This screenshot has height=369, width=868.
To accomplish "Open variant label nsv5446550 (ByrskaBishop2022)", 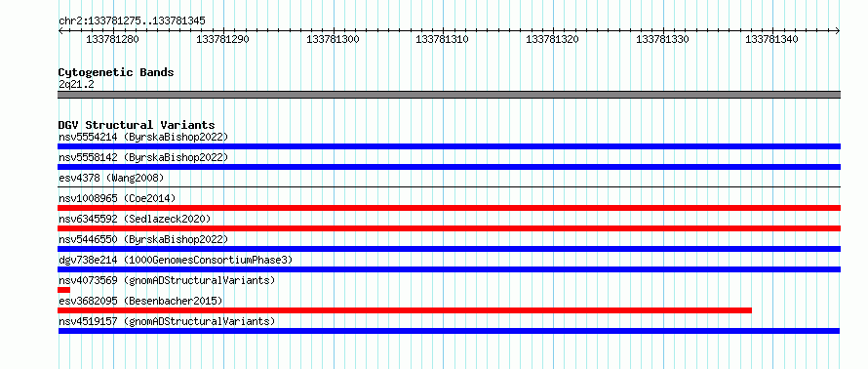I will coord(142,239).
